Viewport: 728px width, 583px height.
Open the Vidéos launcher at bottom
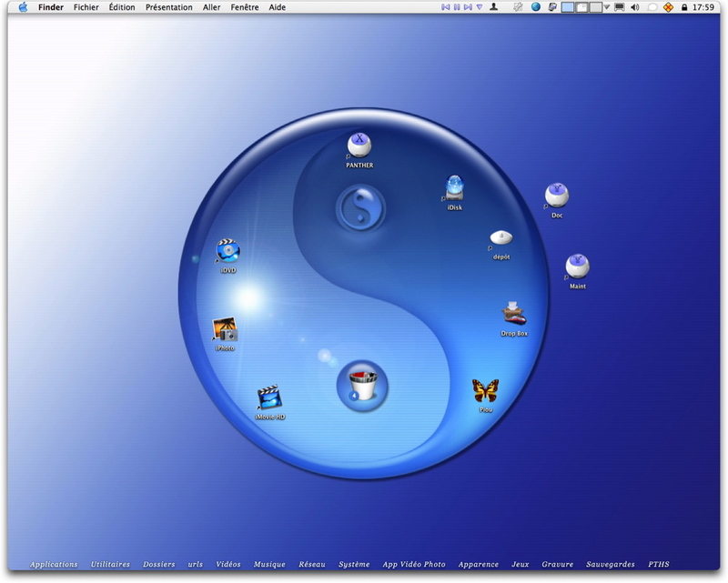pos(228,565)
